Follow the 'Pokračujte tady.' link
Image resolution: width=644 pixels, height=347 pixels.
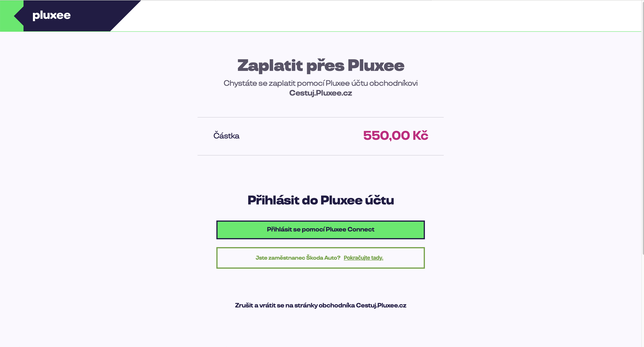click(x=363, y=258)
